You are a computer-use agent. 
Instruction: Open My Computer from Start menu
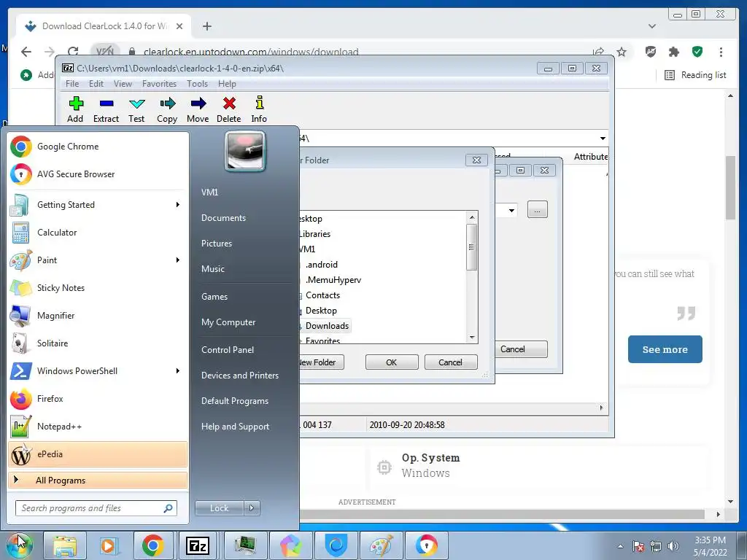pyautogui.click(x=228, y=322)
